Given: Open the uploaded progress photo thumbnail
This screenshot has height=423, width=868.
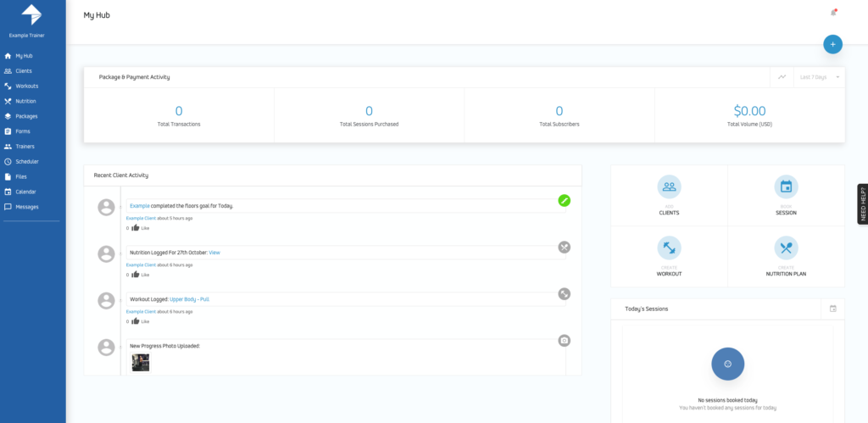Looking at the screenshot, I should point(141,363).
